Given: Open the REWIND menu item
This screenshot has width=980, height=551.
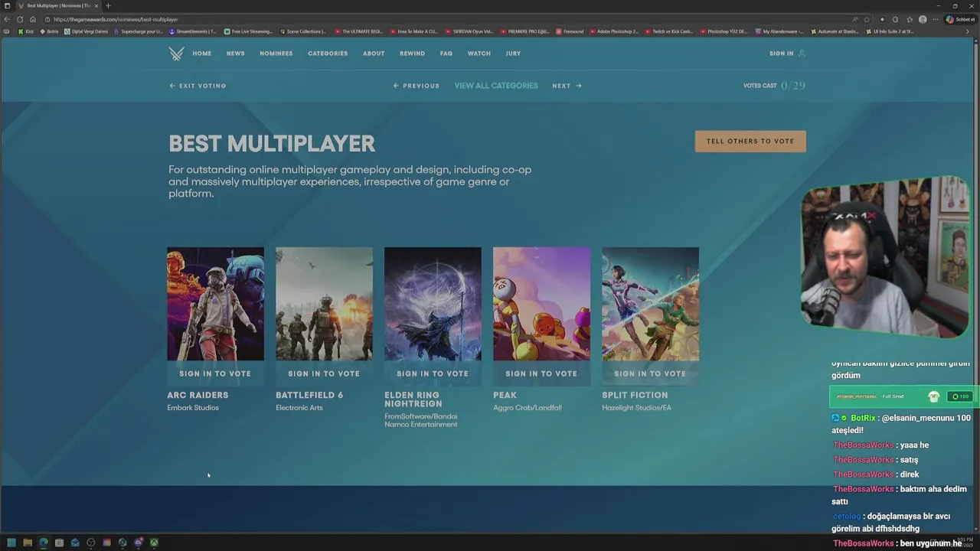Looking at the screenshot, I should pos(412,54).
